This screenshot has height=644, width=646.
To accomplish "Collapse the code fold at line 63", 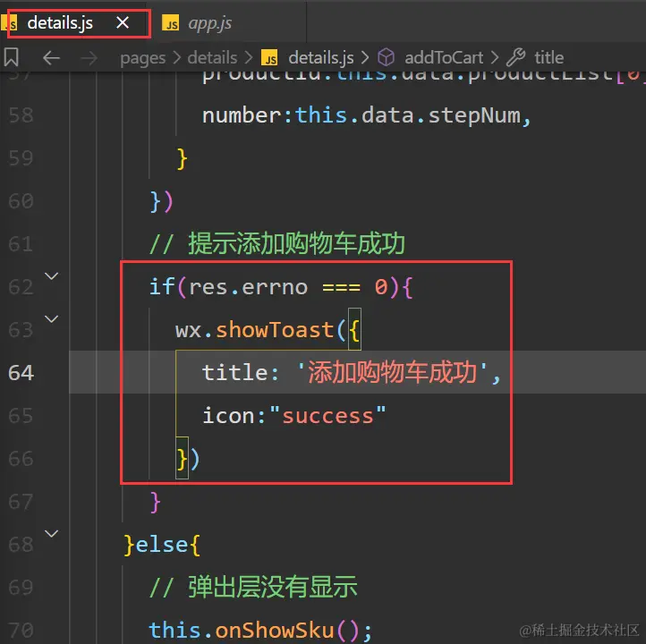I will 51,318.
